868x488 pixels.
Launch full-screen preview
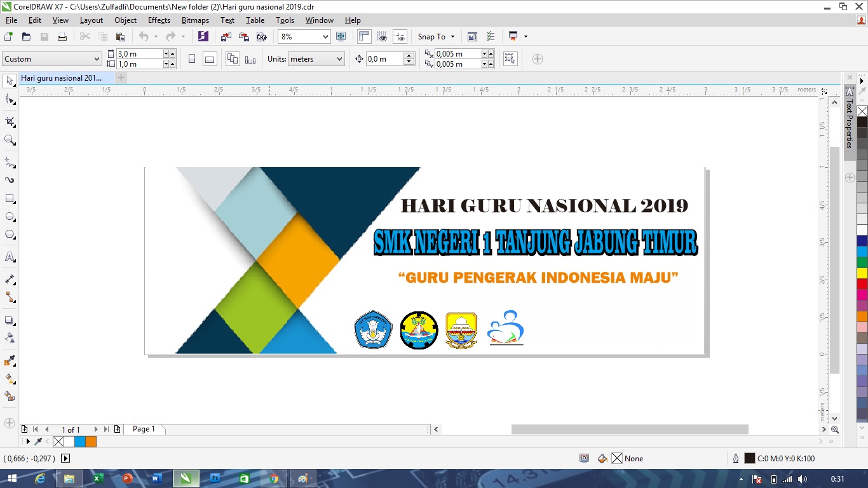tap(341, 37)
